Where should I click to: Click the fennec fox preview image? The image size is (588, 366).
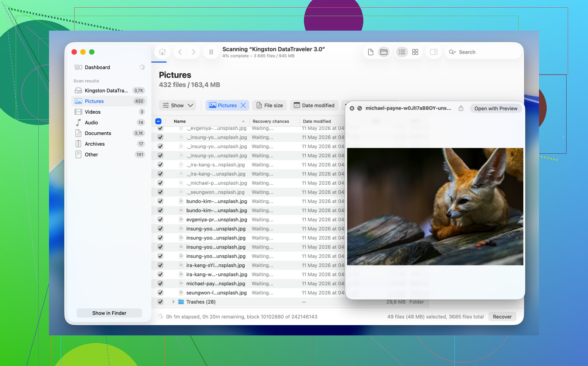[x=435, y=207]
